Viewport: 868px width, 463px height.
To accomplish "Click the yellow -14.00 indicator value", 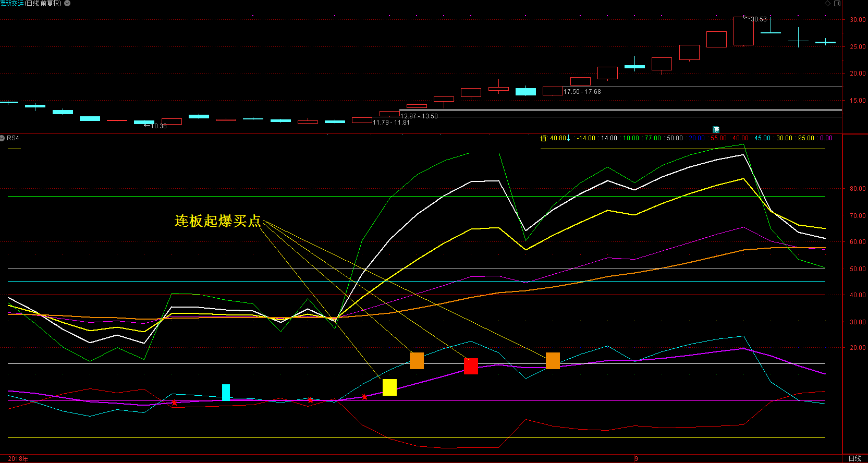I will coord(586,138).
